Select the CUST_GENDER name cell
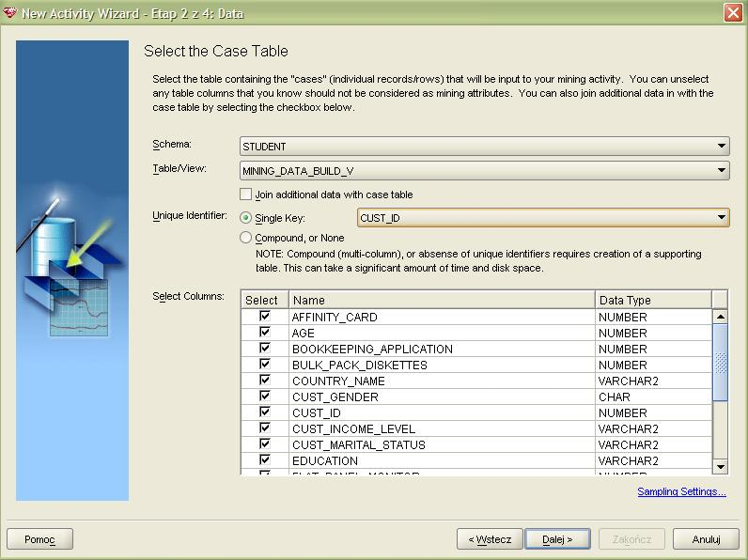748x560 pixels. [442, 397]
